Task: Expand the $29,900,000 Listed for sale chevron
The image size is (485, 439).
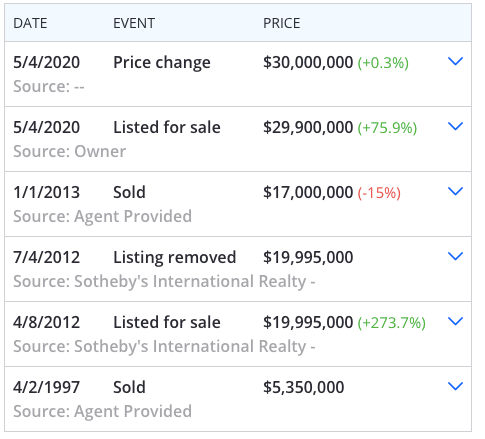Action: tap(455, 126)
